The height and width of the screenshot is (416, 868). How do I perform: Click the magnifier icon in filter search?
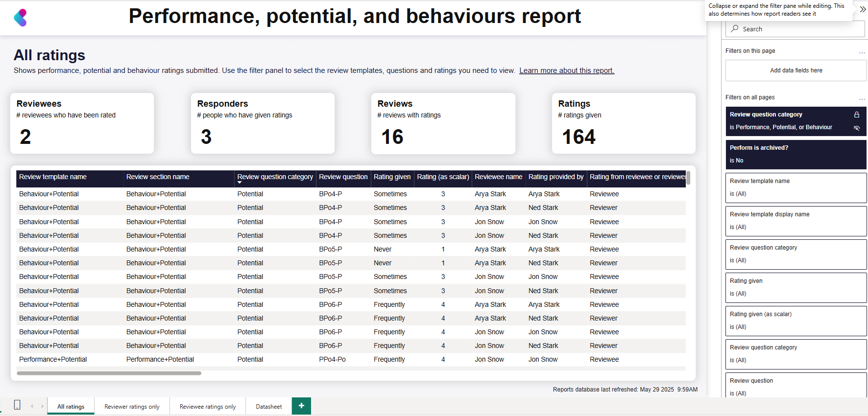point(735,29)
